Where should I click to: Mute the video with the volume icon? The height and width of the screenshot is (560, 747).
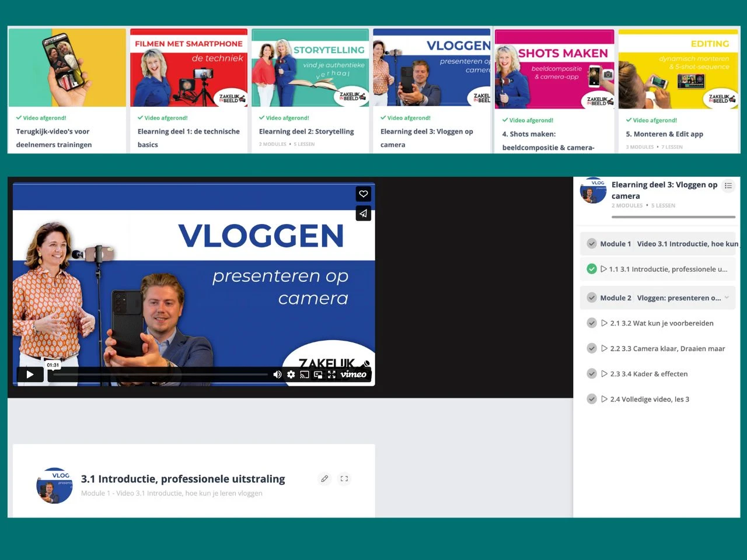click(277, 374)
